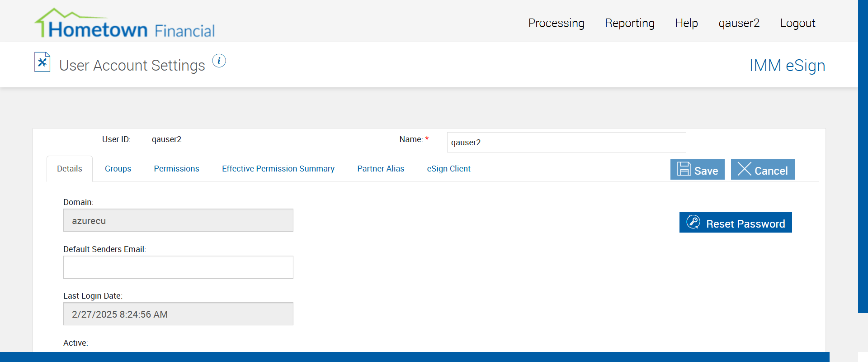Screen dimensions: 868x362
Task: Open the Reporting menu
Action: coord(630,23)
